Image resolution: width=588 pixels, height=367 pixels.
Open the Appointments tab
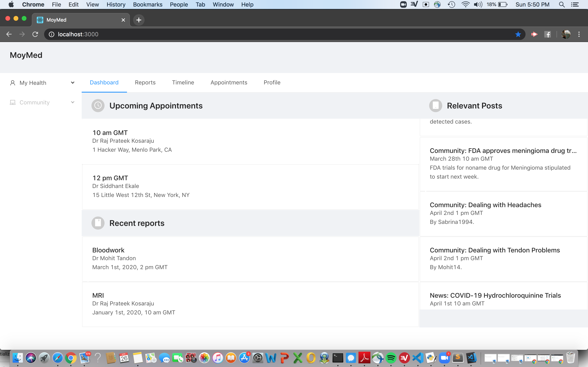coord(229,83)
